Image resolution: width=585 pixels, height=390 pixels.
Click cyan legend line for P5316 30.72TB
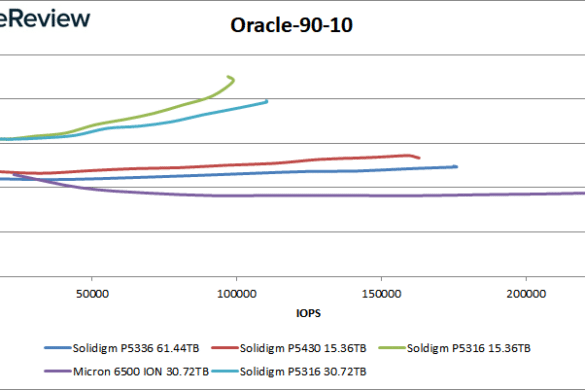pos(225,371)
